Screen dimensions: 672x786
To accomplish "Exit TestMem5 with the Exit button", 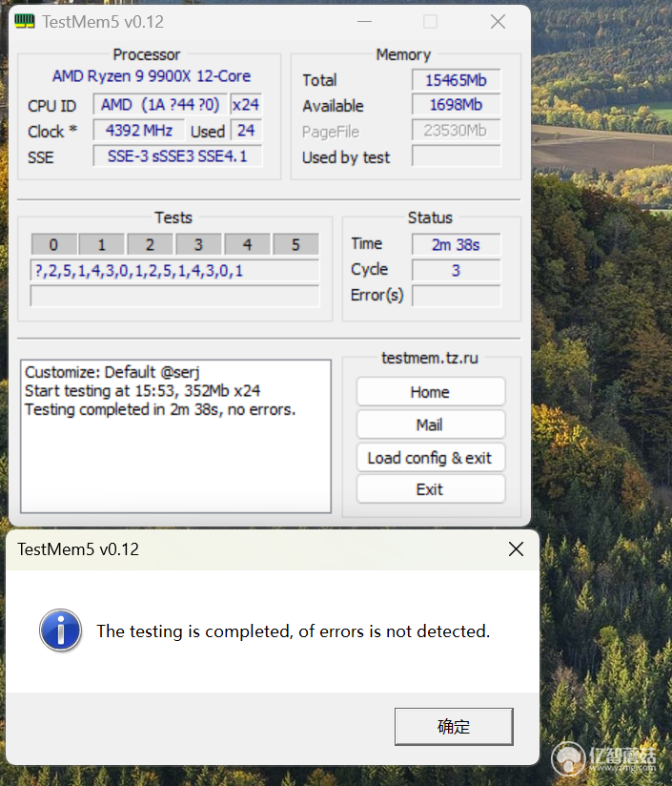I will (431, 489).
